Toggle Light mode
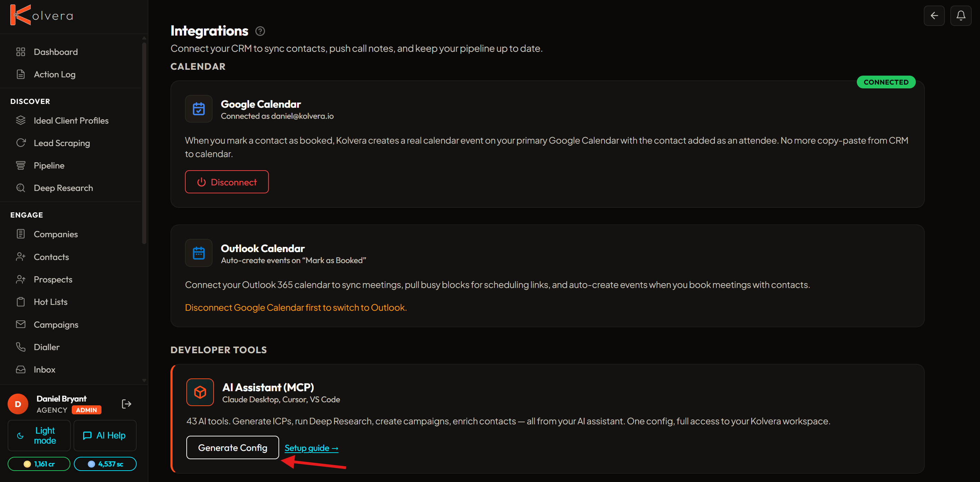 pyautogui.click(x=39, y=435)
